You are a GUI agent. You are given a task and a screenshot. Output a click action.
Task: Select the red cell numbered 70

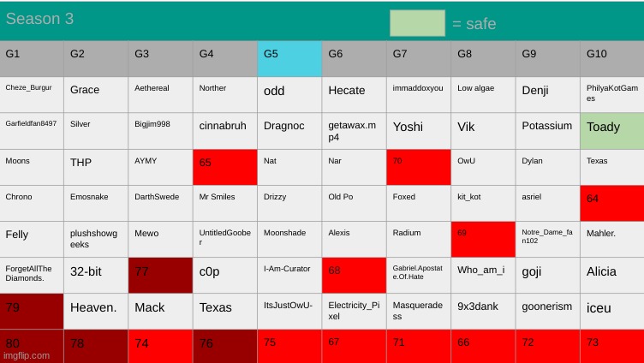(419, 167)
